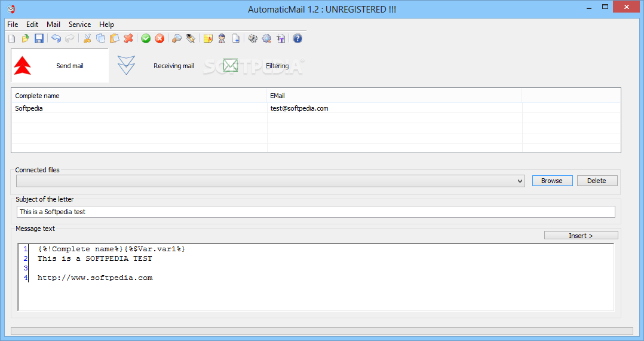Click the Copy icon in toolbar
This screenshot has height=341, width=644.
click(x=100, y=39)
